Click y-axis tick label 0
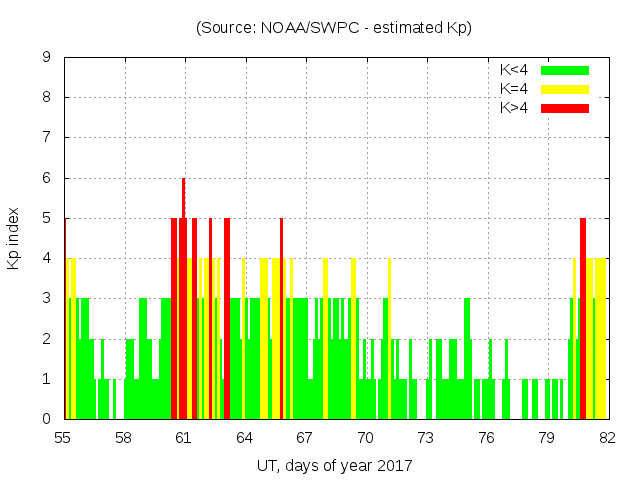 pos(47,419)
